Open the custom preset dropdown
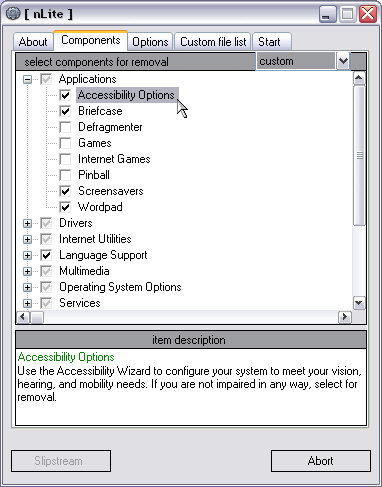The height and width of the screenshot is (487, 382). [x=343, y=61]
